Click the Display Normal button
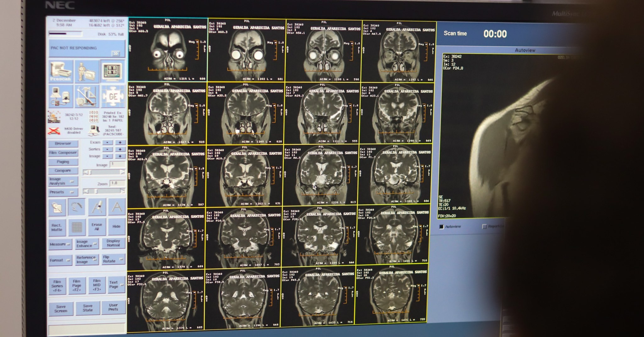The image size is (644, 337). [x=113, y=243]
